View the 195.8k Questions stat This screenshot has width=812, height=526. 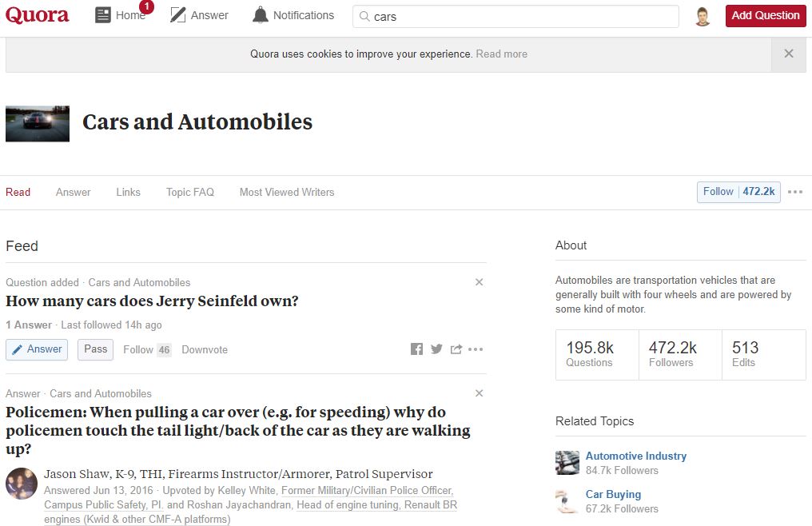pos(597,354)
